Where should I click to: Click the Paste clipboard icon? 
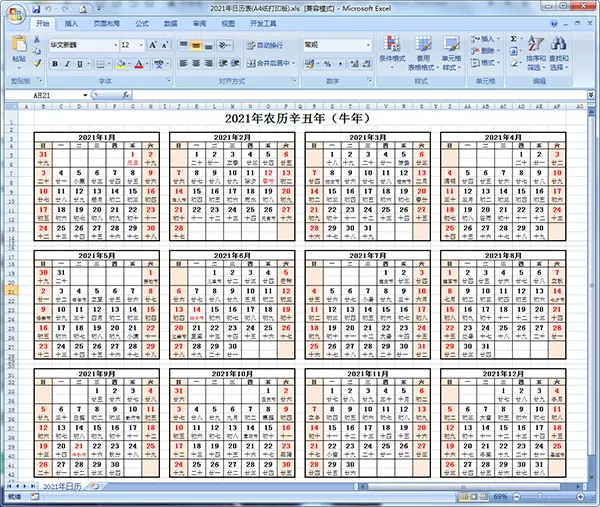tap(19, 44)
